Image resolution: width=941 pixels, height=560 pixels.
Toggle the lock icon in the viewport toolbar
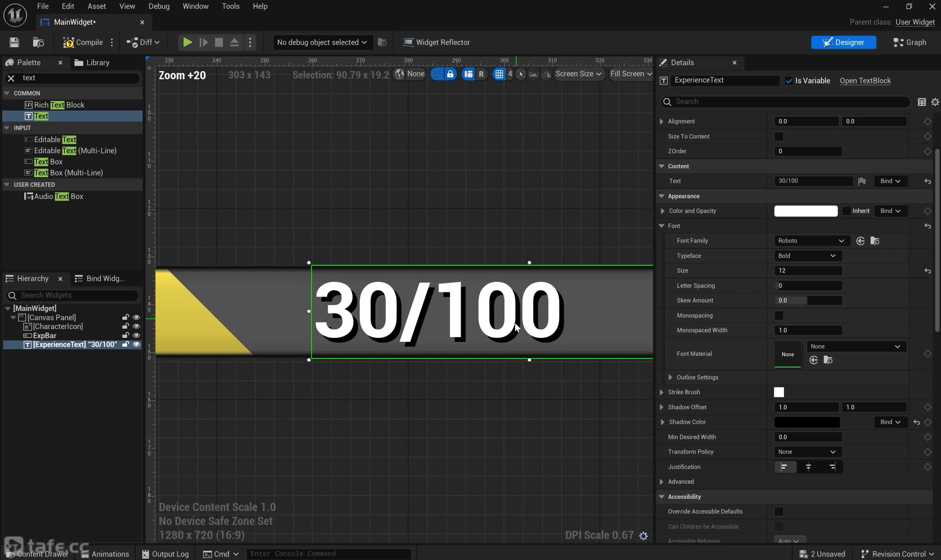[x=450, y=74]
